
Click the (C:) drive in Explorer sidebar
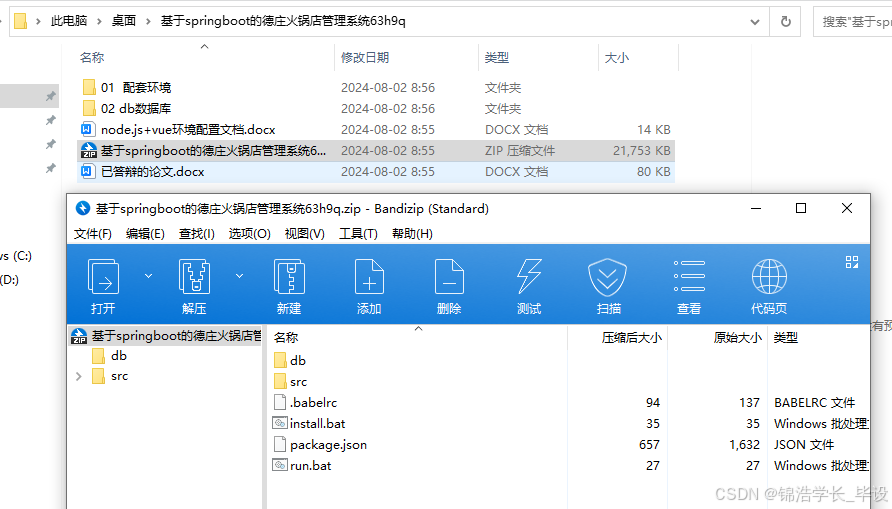16,256
